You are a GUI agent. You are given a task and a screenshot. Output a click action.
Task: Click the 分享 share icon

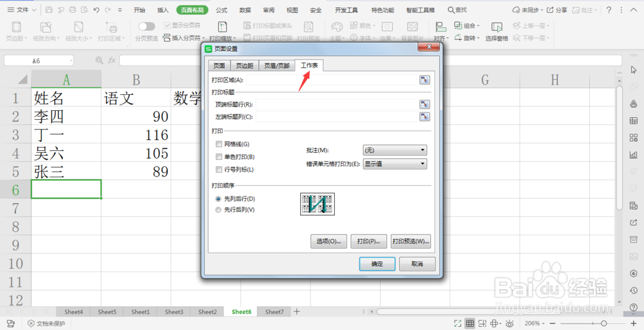point(550,10)
